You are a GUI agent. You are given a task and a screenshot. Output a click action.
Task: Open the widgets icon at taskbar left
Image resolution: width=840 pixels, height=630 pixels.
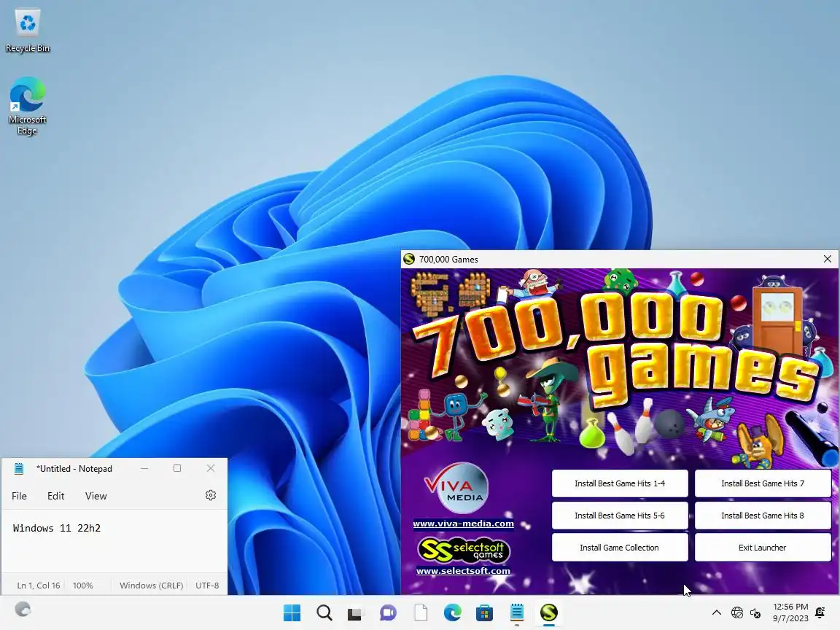point(23,610)
